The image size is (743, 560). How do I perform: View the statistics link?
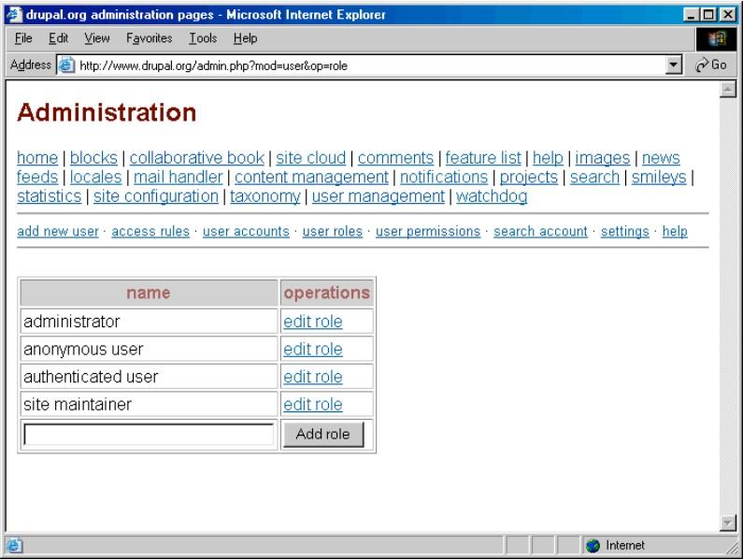pyautogui.click(x=50, y=196)
